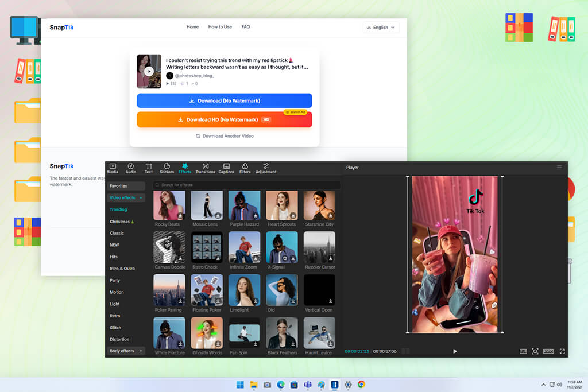Select the Intro & Outro category

[x=122, y=269]
